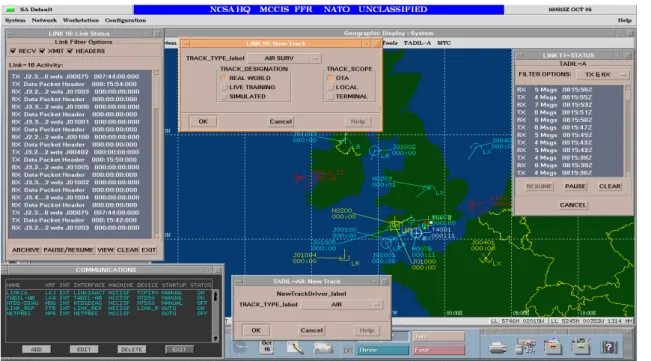Click the clock icon in front panel
This screenshot has height=361, width=651.
click(x=240, y=348)
